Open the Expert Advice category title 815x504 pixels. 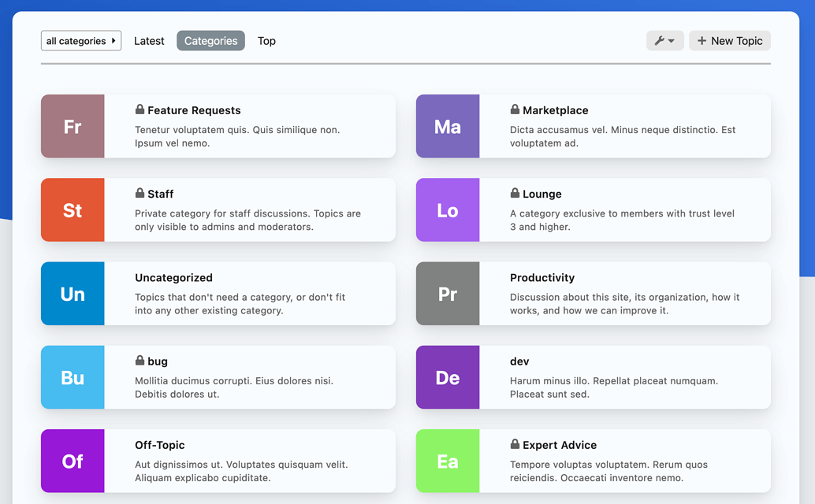click(560, 445)
